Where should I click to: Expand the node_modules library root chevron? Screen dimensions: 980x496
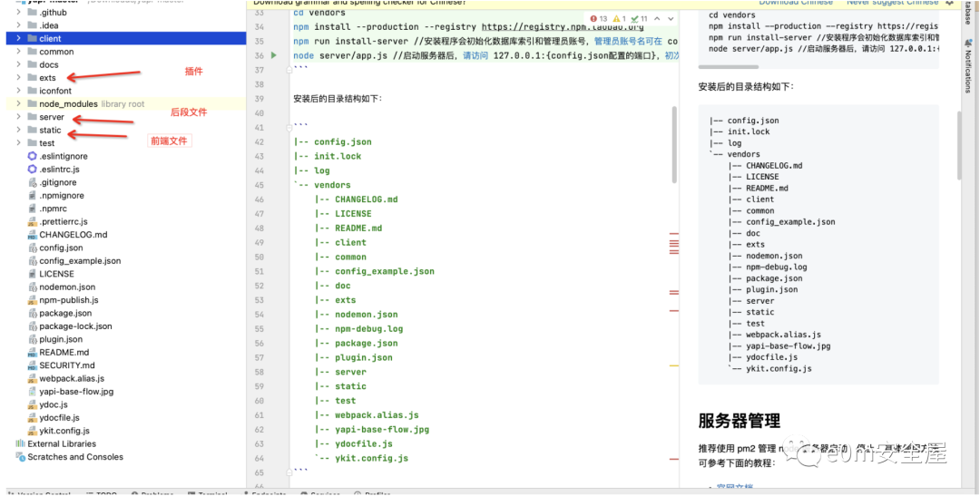(x=19, y=103)
